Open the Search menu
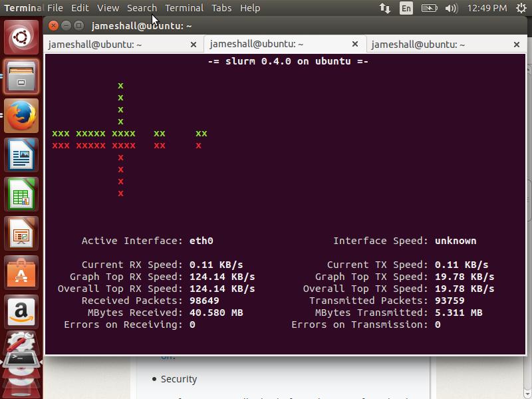532x399 pixels. pyautogui.click(x=142, y=8)
